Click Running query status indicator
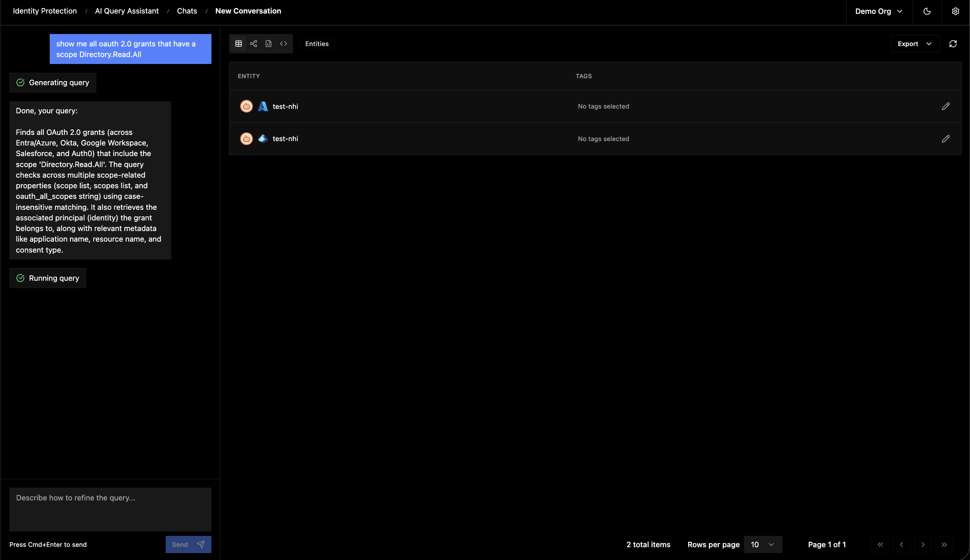Image resolution: width=970 pixels, height=560 pixels. [48, 278]
